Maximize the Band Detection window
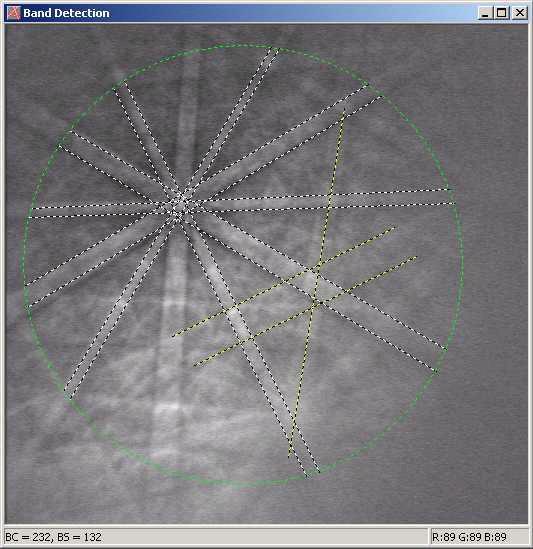This screenshot has height=549, width=533. (501, 13)
